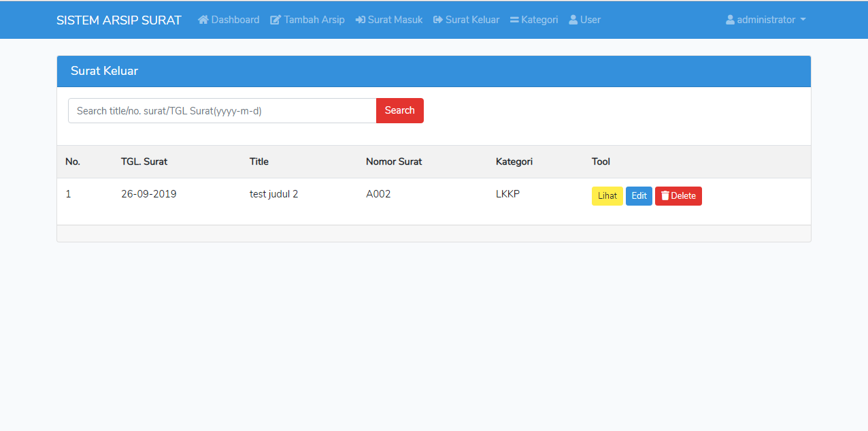The image size is (868, 431).
Task: Click the title cell test judul 2
Action: [x=274, y=194]
